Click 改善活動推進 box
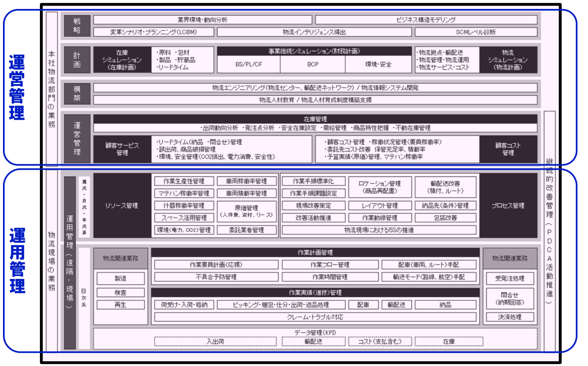Image resolution: width=588 pixels, height=366 pixels. pyautogui.click(x=314, y=218)
